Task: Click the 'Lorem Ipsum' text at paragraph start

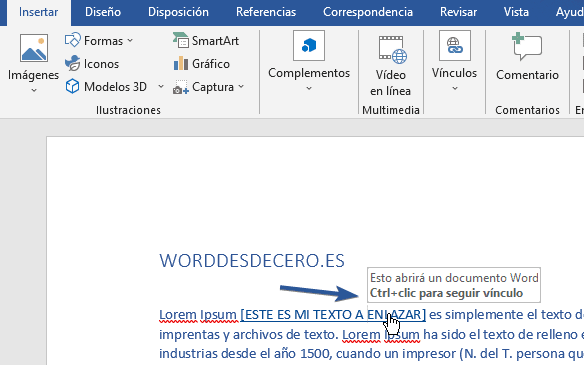Action: point(198,315)
